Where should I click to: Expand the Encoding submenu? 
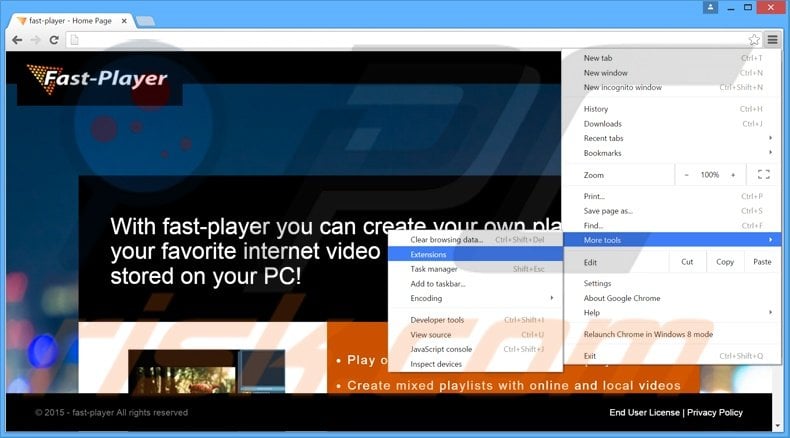pos(476,298)
